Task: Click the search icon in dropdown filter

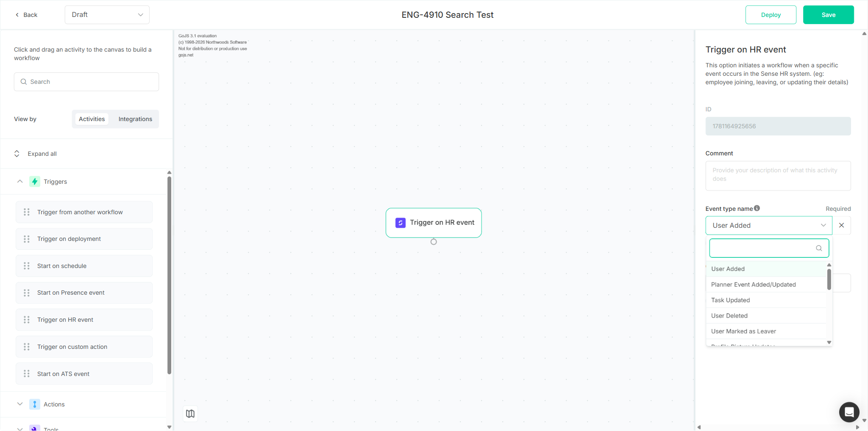Action: point(819,248)
